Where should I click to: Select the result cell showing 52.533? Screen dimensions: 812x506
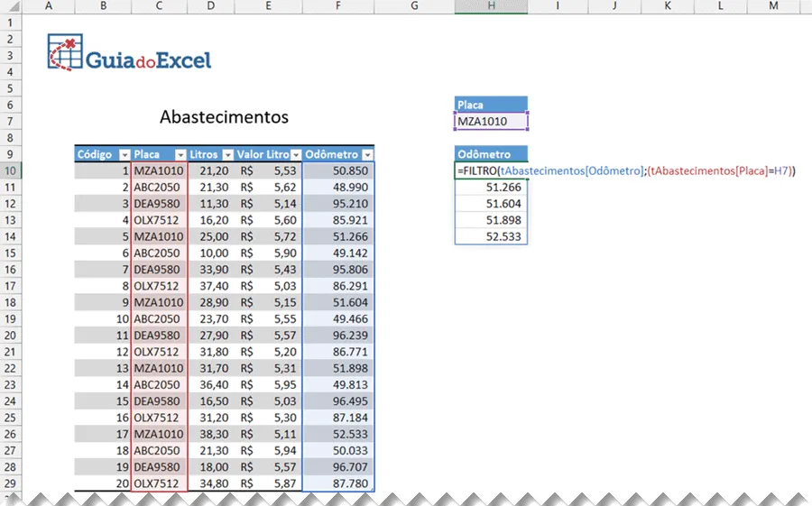coord(491,236)
